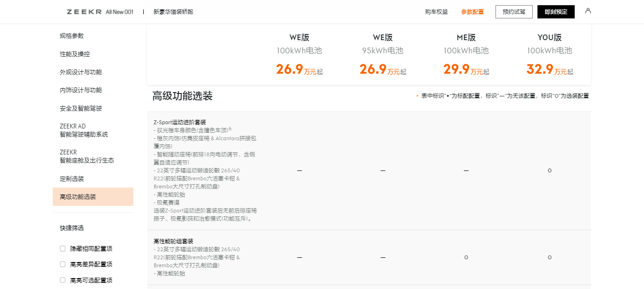This screenshot has width=644, height=289.
Task: Click the 32.9万元起 price
Action: tap(550, 69)
